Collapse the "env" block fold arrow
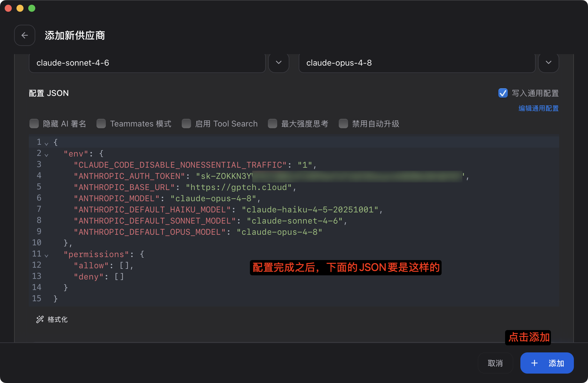 coord(46,155)
